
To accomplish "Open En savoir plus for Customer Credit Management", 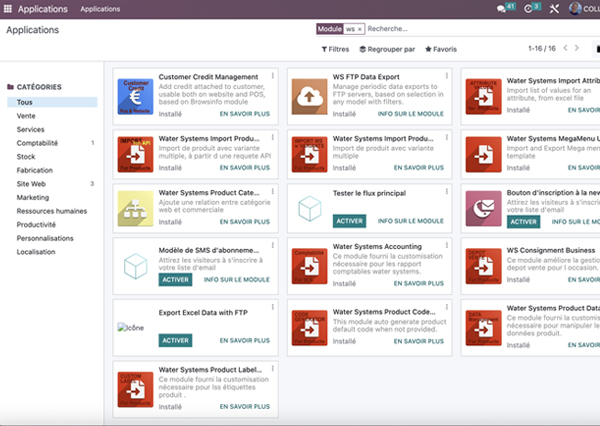I will pyautogui.click(x=245, y=114).
